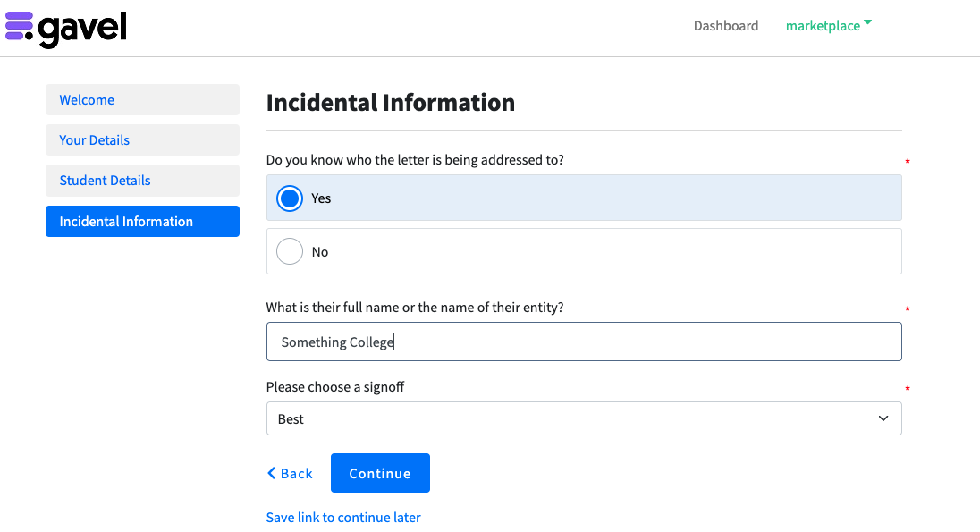Click the purple Gavel logo icon

pos(20,27)
